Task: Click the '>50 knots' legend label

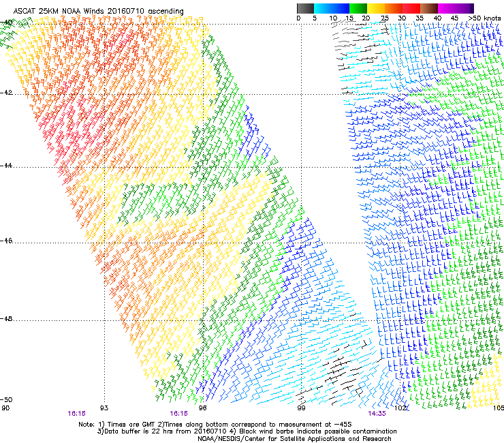Action: [484, 18]
